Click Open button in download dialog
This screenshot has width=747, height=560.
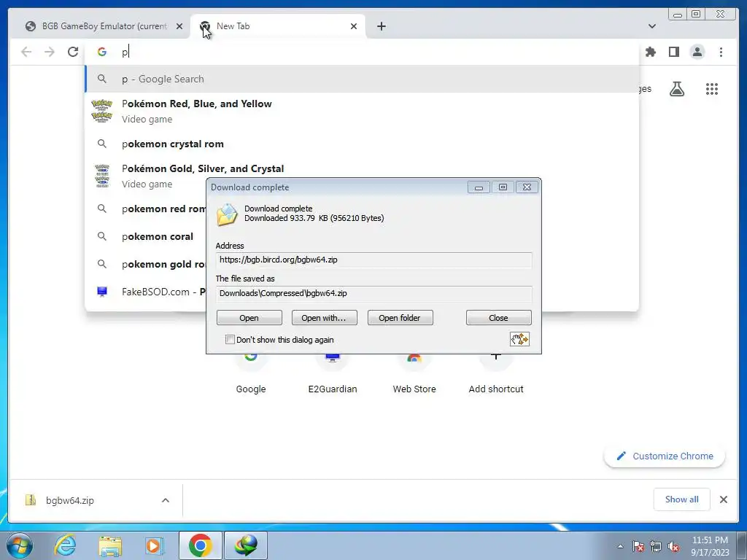249,318
